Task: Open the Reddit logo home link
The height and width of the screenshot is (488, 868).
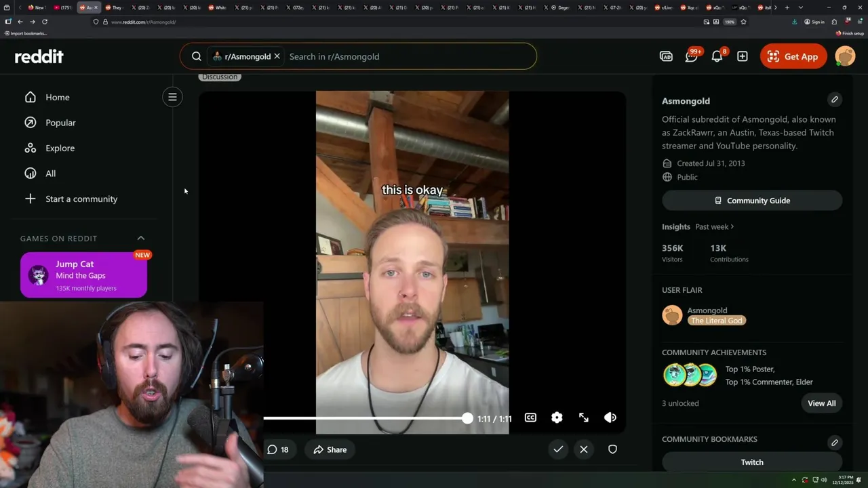Action: (39, 56)
